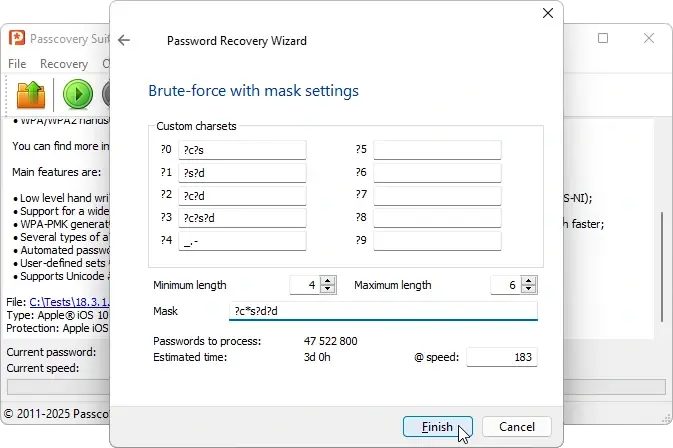Viewport: 673px width, 448px height.
Task: Go back with the wizard back arrow
Action: pyautogui.click(x=124, y=41)
